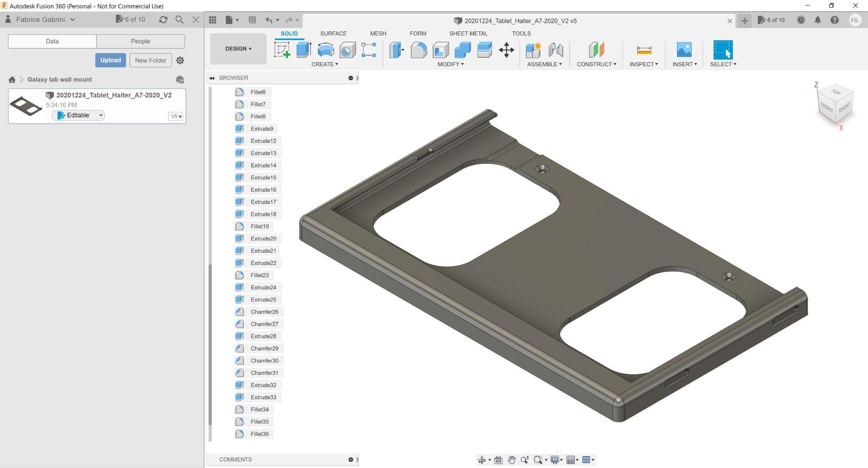Expand the INSPECT menu

click(644, 64)
